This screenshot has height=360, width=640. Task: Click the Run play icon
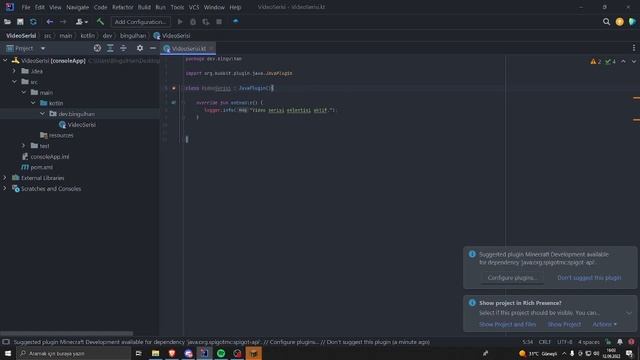pos(180,22)
